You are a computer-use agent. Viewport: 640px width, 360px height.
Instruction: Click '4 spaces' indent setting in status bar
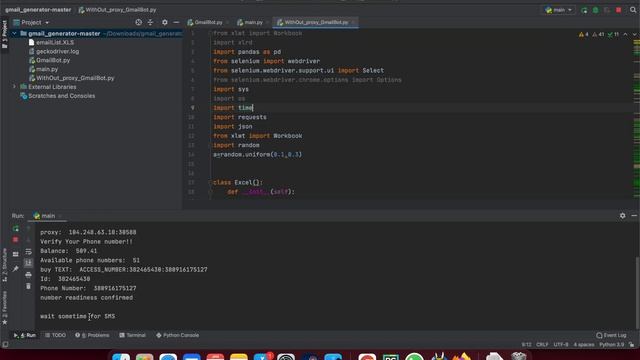coord(584,344)
